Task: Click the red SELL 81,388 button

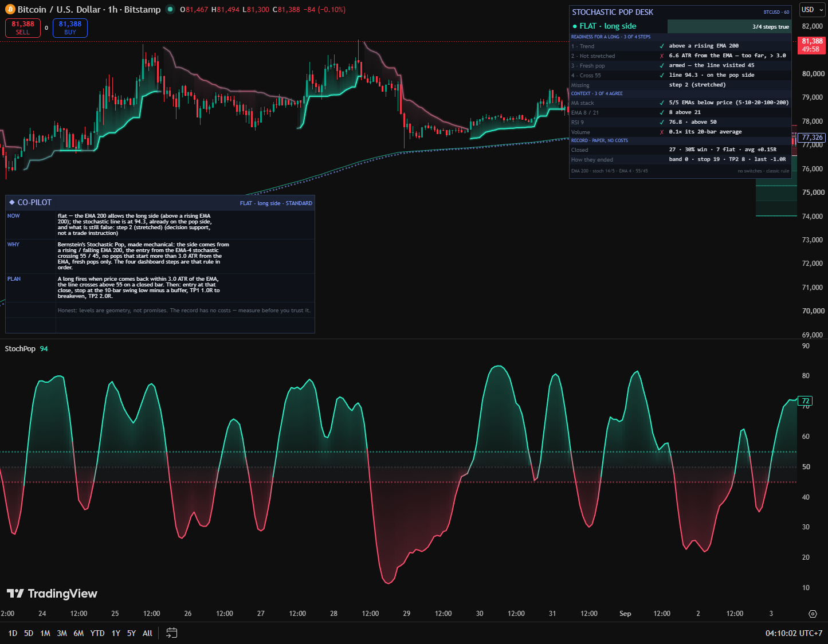Action: [x=23, y=28]
